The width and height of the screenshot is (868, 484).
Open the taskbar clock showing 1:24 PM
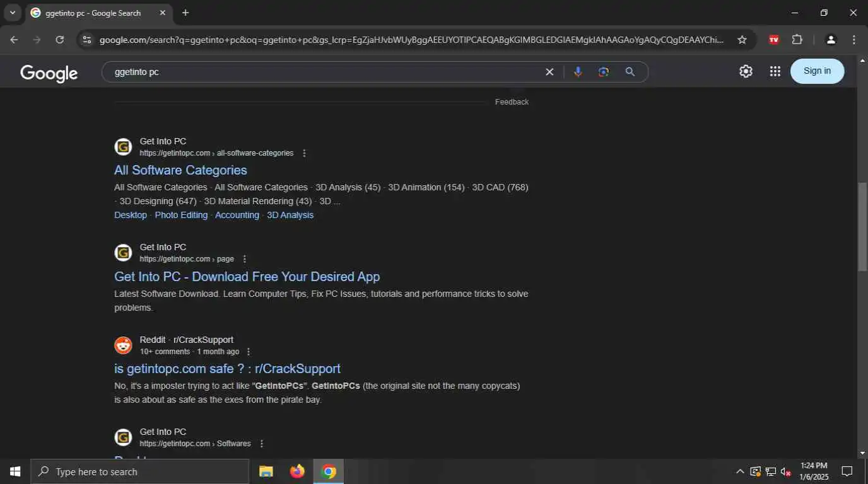tap(814, 471)
